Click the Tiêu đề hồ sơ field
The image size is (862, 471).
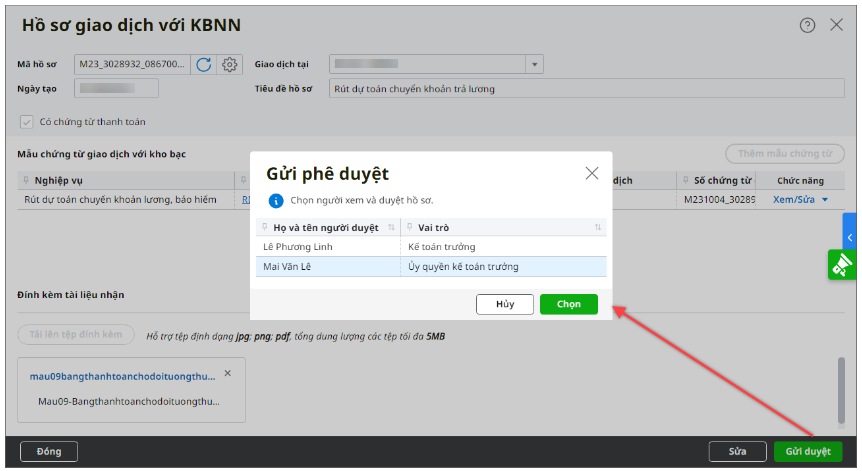tap(587, 88)
